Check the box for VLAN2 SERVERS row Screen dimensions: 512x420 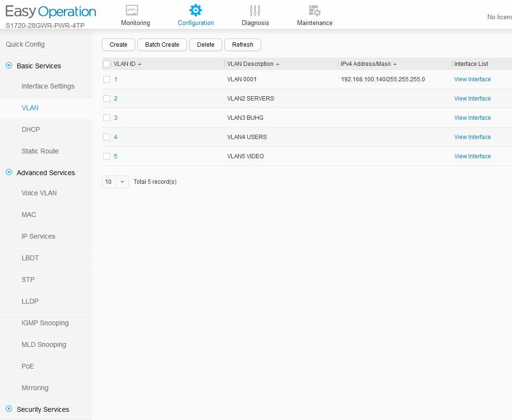[x=107, y=99]
